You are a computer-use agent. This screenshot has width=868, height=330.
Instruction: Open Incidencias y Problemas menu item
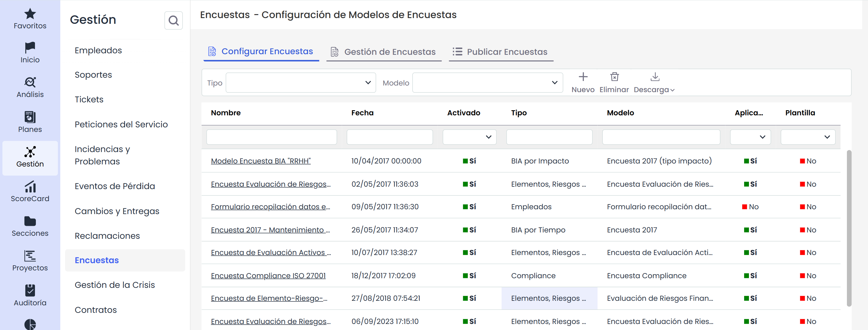click(102, 155)
